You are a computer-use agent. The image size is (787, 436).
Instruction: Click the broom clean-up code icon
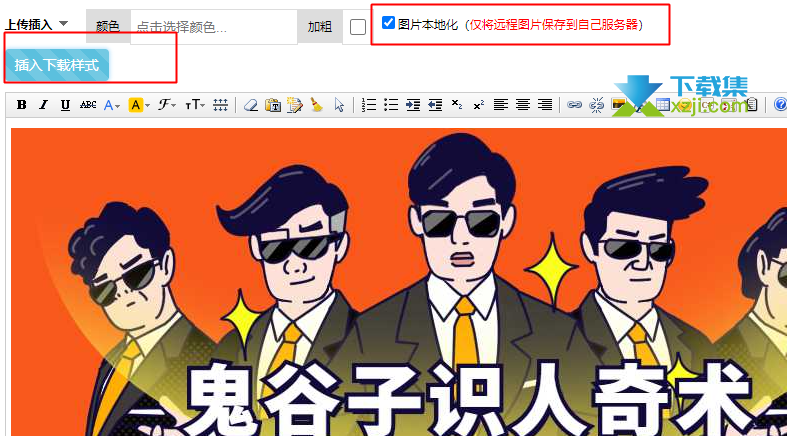(317, 105)
